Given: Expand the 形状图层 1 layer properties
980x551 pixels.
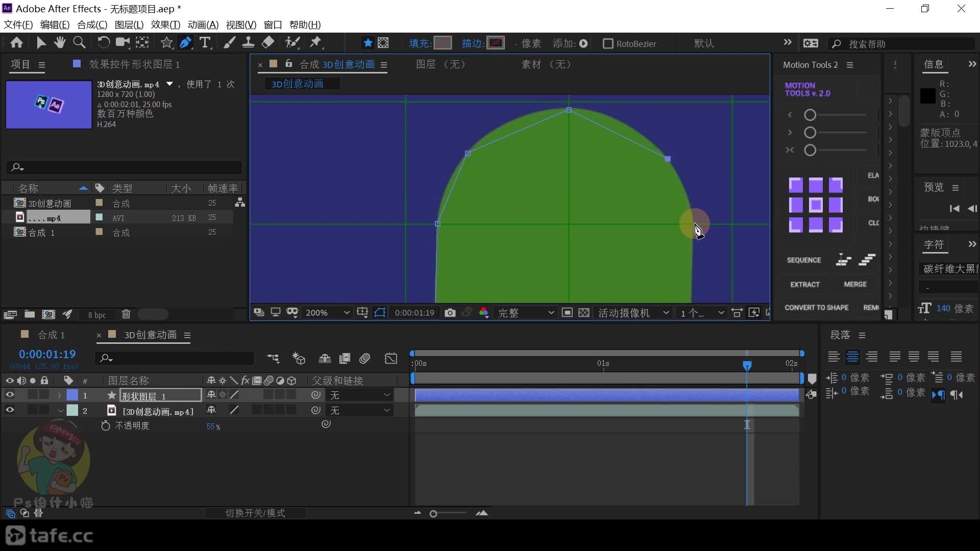Looking at the screenshot, I should [59, 395].
